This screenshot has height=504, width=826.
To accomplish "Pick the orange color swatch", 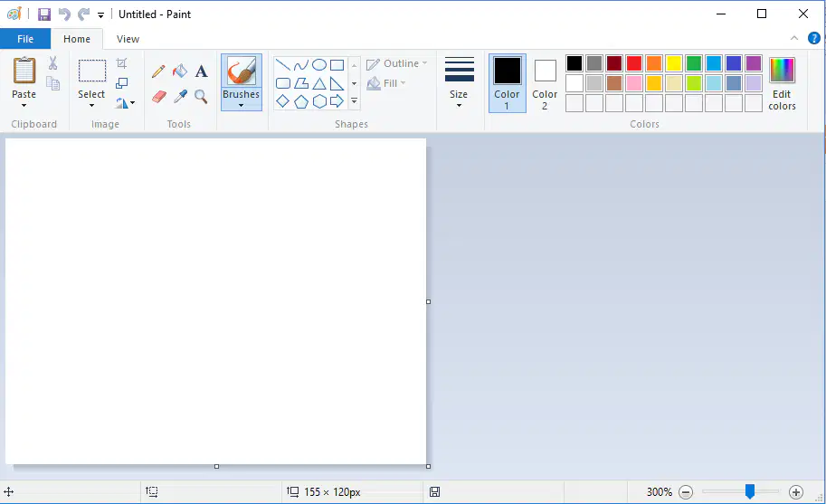I will coord(654,63).
